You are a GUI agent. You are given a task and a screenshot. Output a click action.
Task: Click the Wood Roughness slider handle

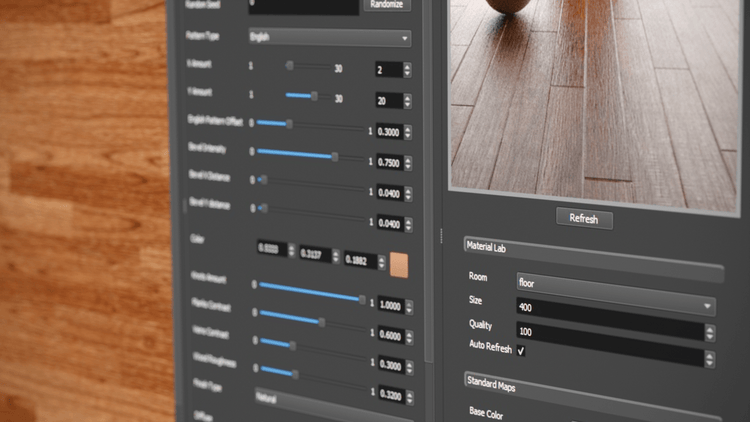296,375
